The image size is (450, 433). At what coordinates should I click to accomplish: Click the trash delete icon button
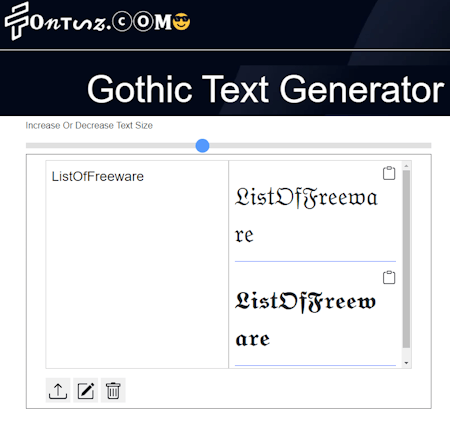113,390
